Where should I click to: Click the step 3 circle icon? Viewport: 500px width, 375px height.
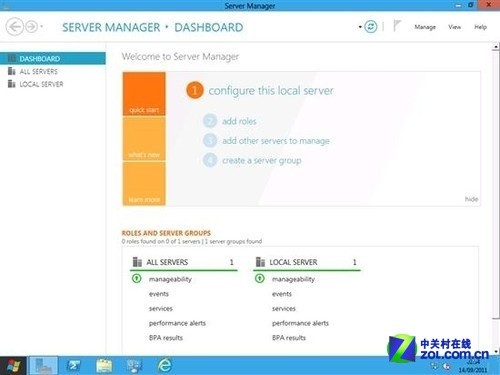(x=210, y=140)
